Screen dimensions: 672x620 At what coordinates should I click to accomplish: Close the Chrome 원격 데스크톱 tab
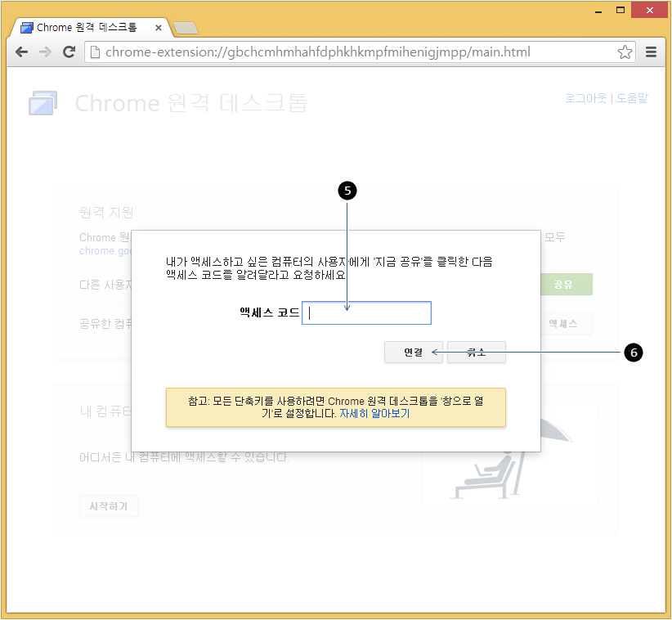pyautogui.click(x=158, y=28)
